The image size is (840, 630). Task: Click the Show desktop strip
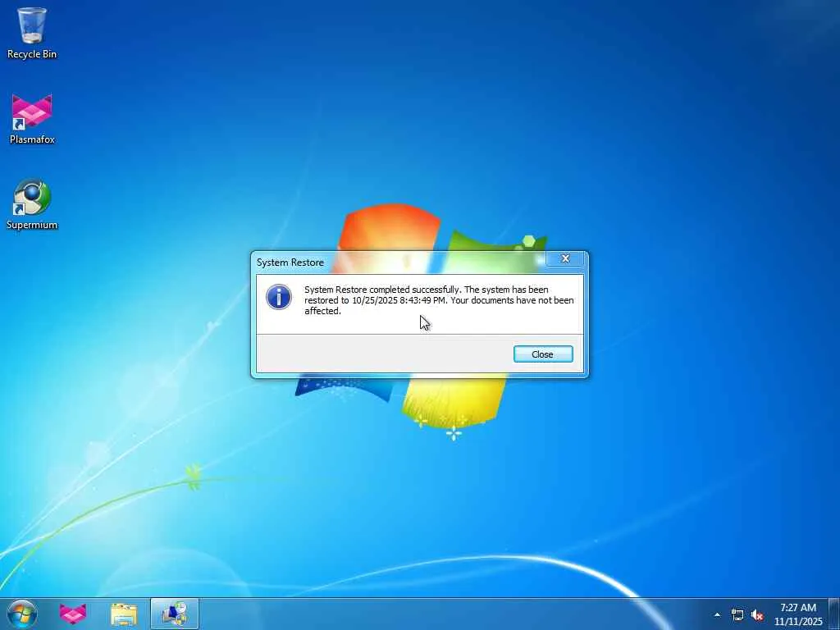coord(834,614)
